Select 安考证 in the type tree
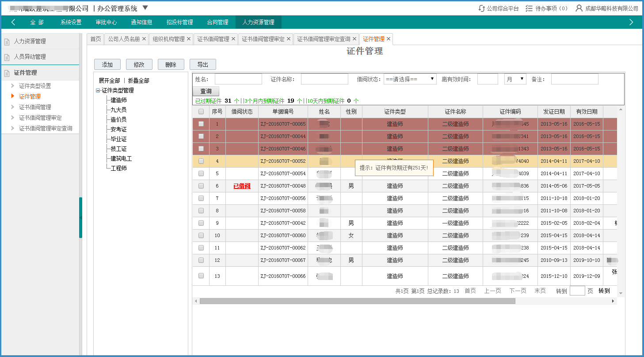This screenshot has height=357, width=644. [118, 129]
